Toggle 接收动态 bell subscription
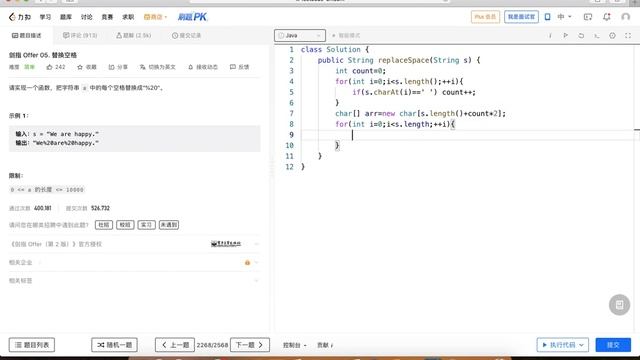 tap(203, 67)
